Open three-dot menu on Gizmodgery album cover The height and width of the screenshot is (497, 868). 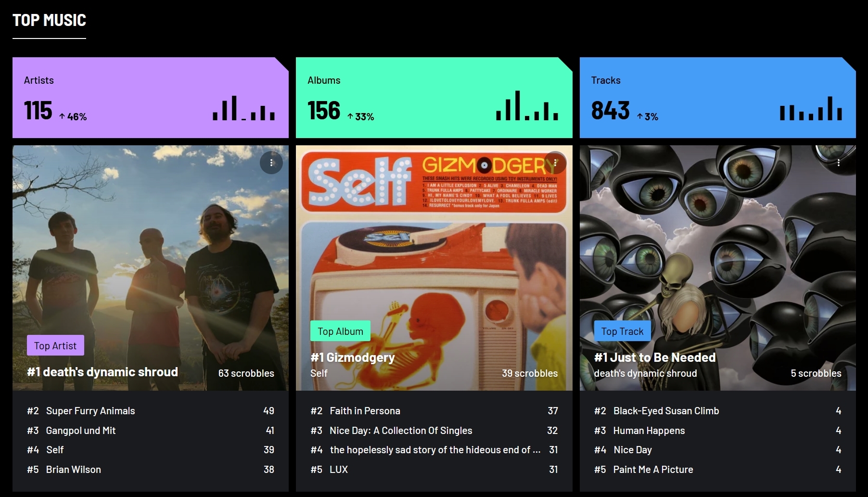(555, 163)
